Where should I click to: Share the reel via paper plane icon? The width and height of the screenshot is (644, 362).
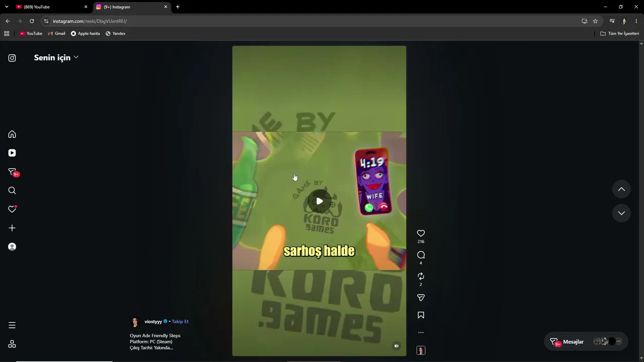tap(421, 298)
